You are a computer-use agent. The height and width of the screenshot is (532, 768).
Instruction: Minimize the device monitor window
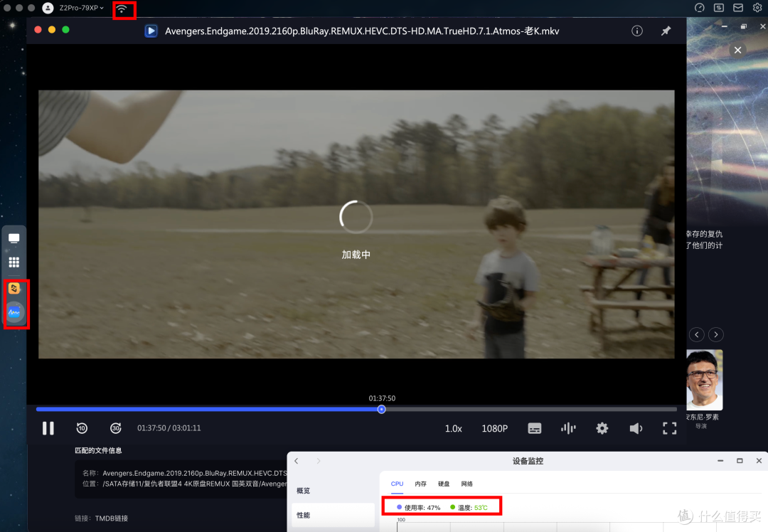point(720,461)
